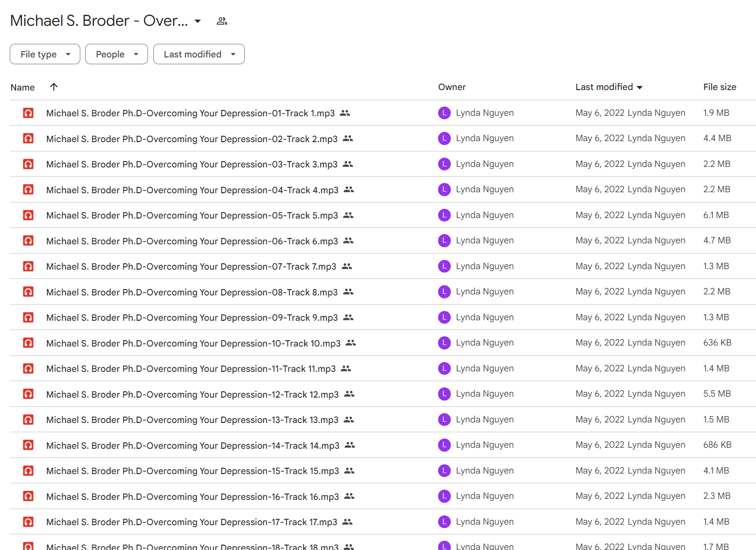Click the audio icon for Track 11.mp3
Viewport: 756px width, 550px height.
point(28,368)
